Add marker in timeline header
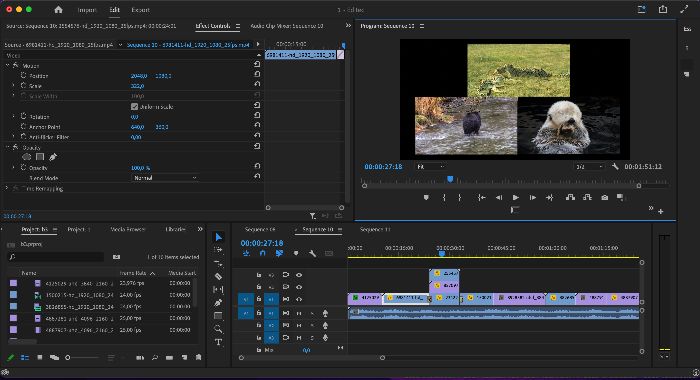Screen dimensions: 700x380 tap(296, 253)
